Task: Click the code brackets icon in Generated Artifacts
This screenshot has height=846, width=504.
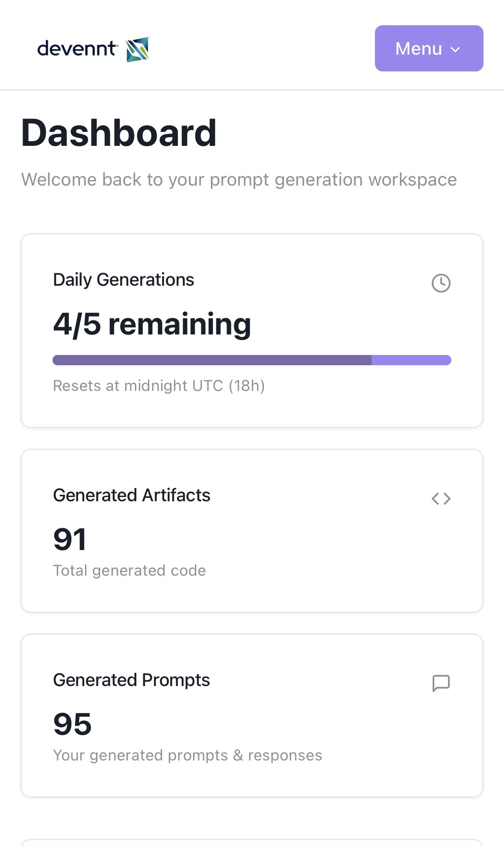Action: tap(441, 499)
